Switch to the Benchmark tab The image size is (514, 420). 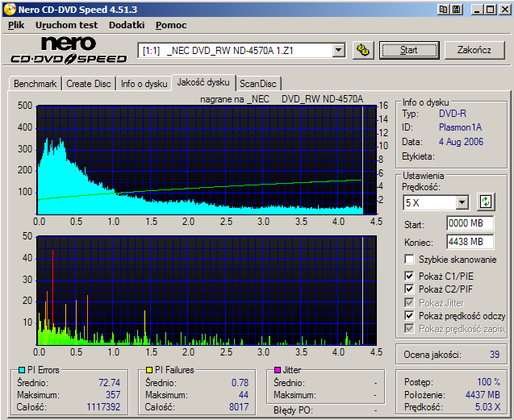click(x=35, y=84)
